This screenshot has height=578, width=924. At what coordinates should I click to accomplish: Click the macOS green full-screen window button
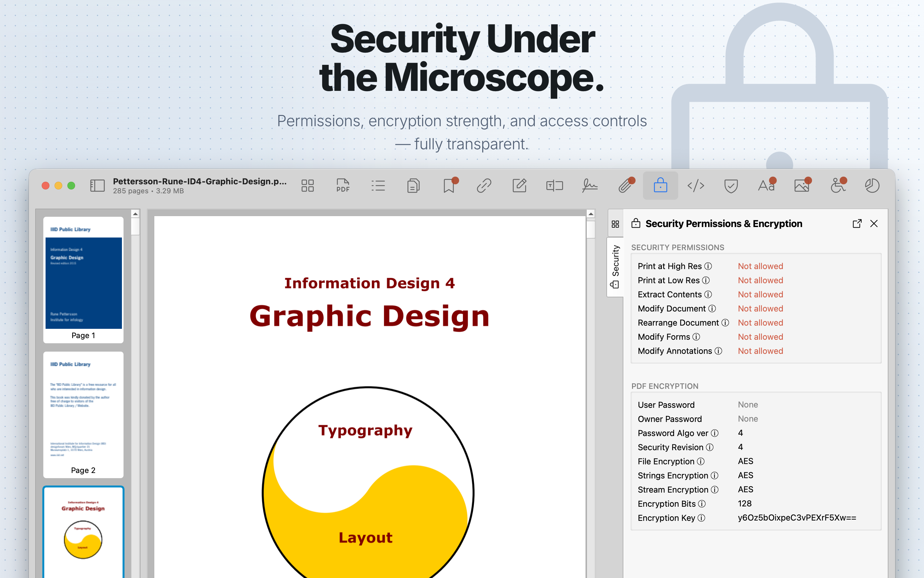point(71,186)
